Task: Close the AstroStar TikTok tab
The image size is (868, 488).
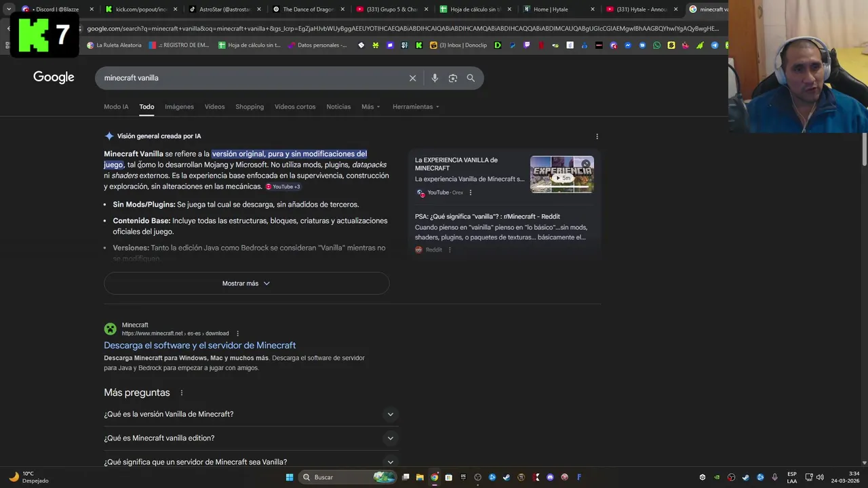Action: pyautogui.click(x=258, y=9)
